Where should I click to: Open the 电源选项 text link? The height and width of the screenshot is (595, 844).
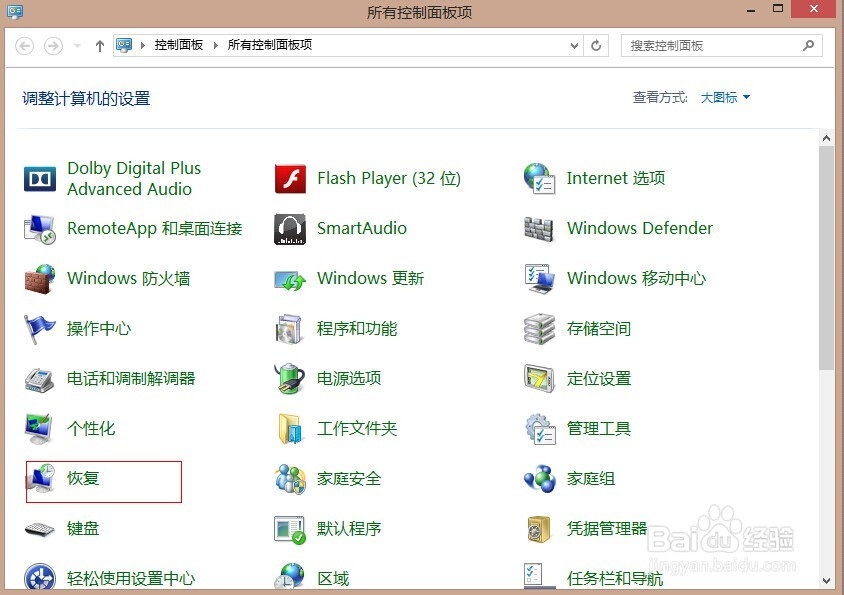point(349,379)
